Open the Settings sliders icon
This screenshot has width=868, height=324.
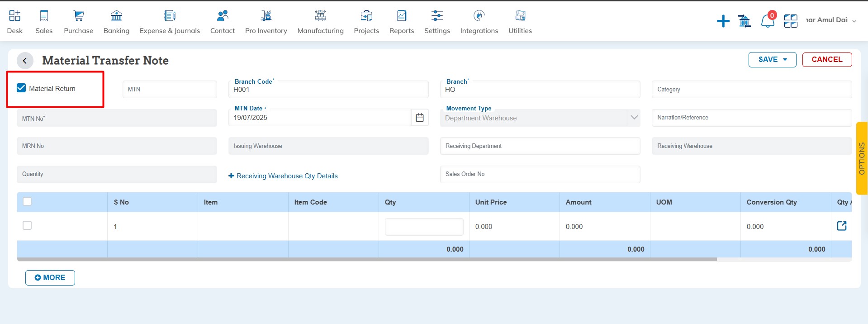tap(437, 16)
